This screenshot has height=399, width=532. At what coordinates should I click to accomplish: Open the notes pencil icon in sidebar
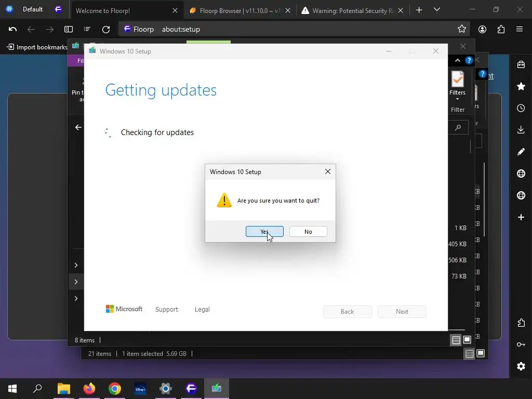pos(521,152)
